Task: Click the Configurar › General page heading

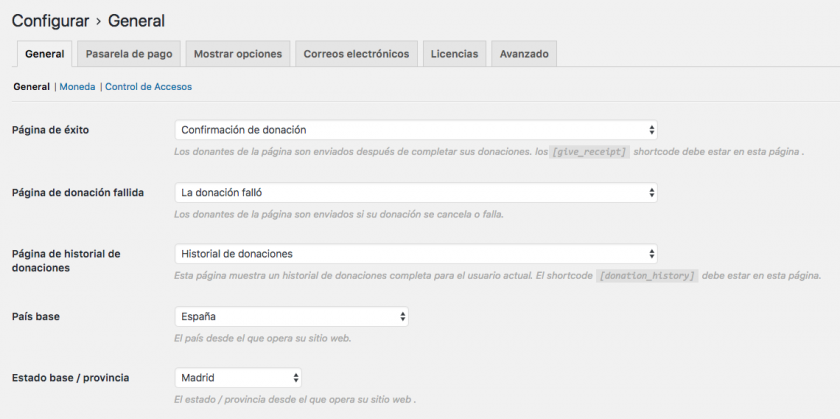Action: (88, 20)
